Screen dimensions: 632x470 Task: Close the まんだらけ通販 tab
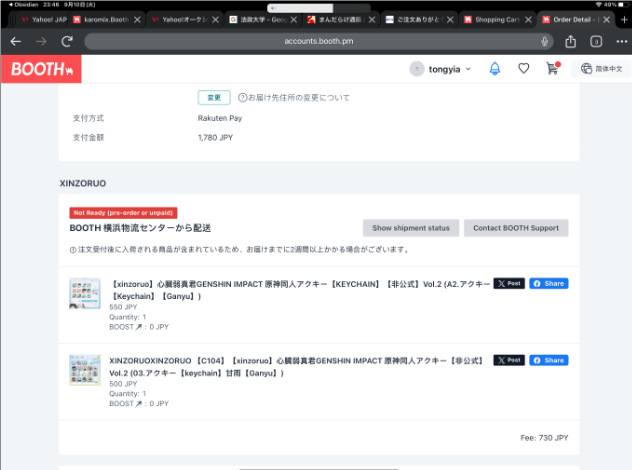[x=372, y=19]
